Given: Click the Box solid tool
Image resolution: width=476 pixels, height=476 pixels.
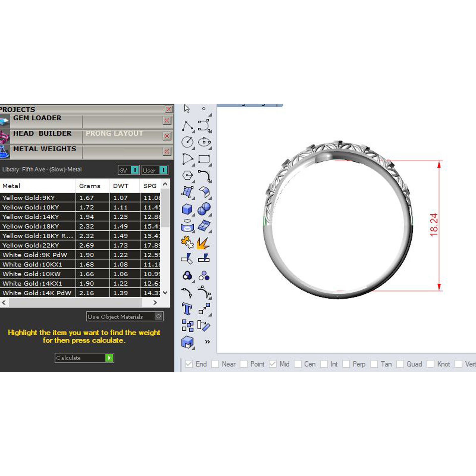Looking at the screenshot, I should (x=187, y=209).
